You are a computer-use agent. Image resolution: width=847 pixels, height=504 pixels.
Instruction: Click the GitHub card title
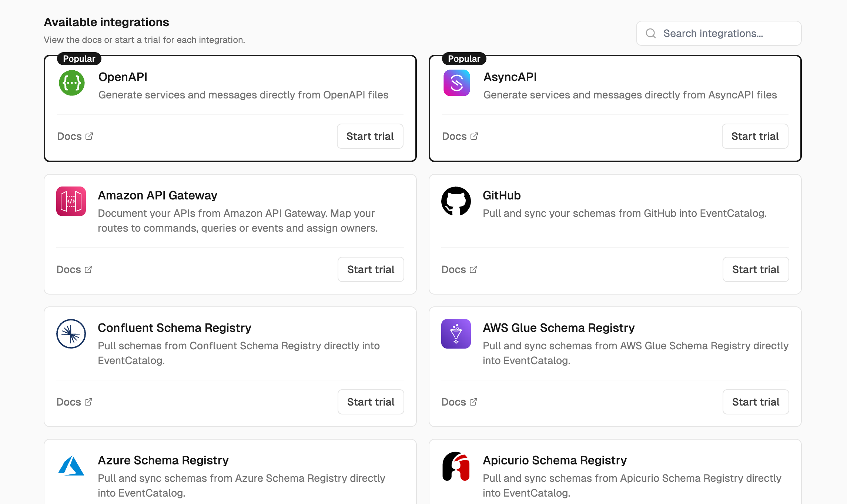(502, 195)
